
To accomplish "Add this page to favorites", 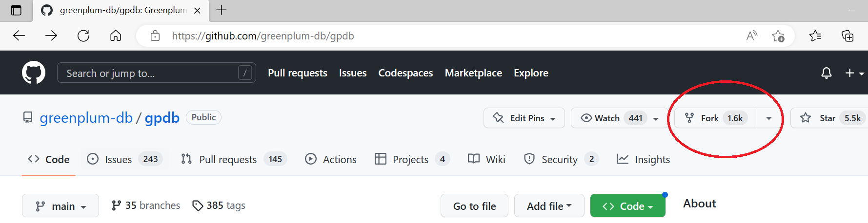I will coord(778,36).
